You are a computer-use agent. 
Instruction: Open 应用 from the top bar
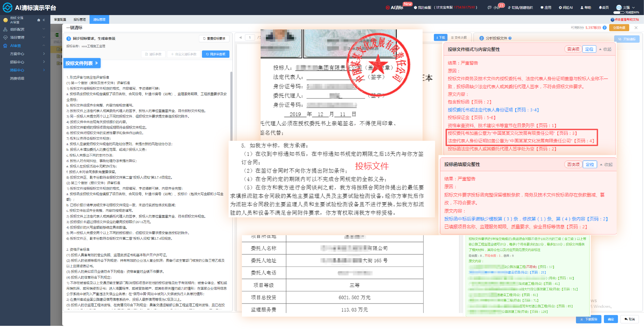tap(546, 7)
